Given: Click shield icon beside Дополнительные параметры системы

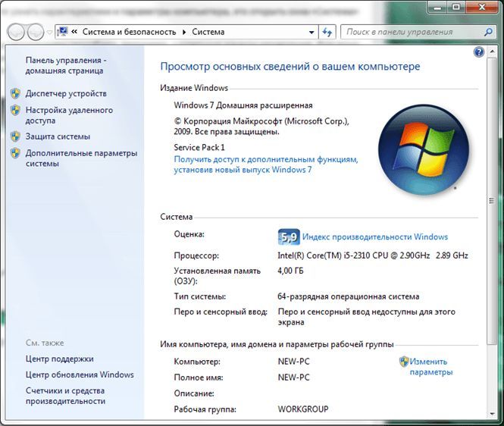Looking at the screenshot, I should [x=15, y=153].
